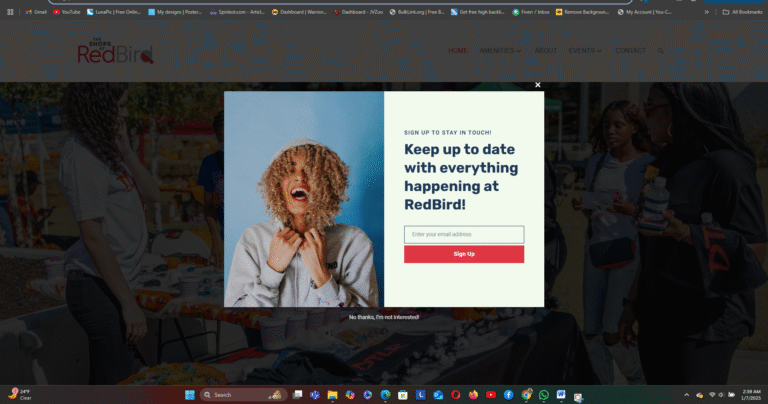This screenshot has width=768, height=404.
Task: Focus the email address input field
Action: [x=464, y=235]
